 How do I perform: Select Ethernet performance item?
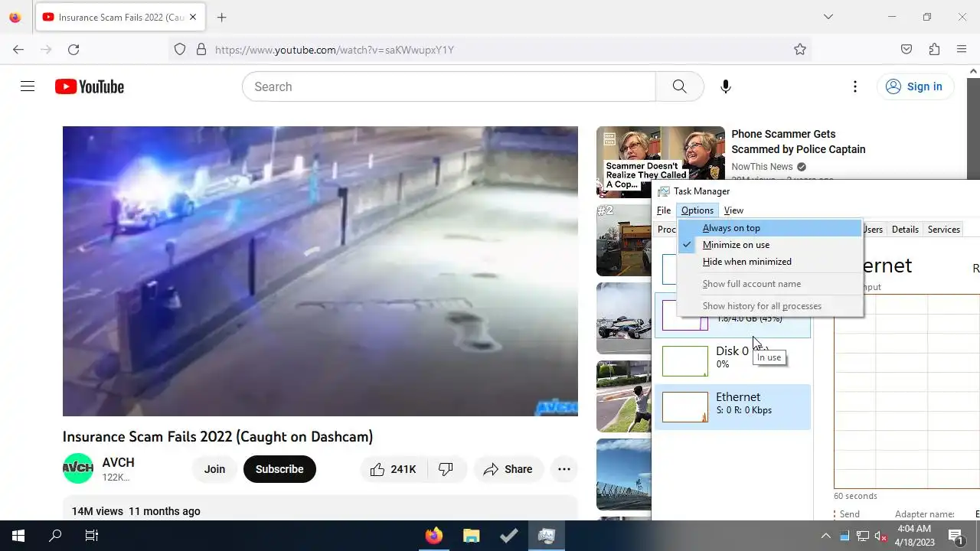pos(733,406)
